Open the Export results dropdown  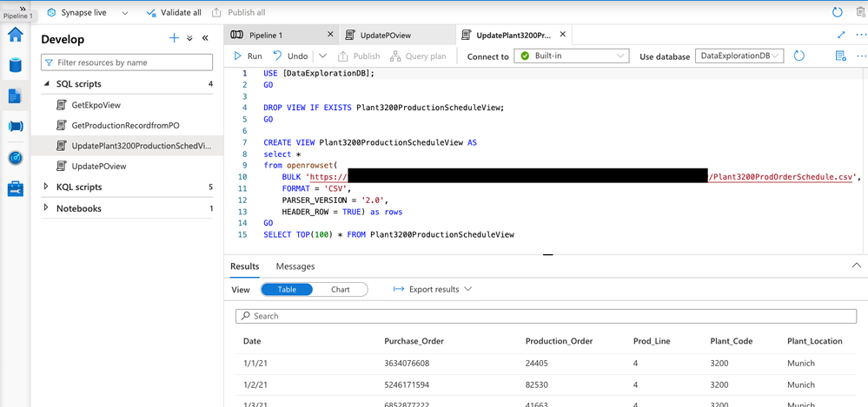pos(432,289)
